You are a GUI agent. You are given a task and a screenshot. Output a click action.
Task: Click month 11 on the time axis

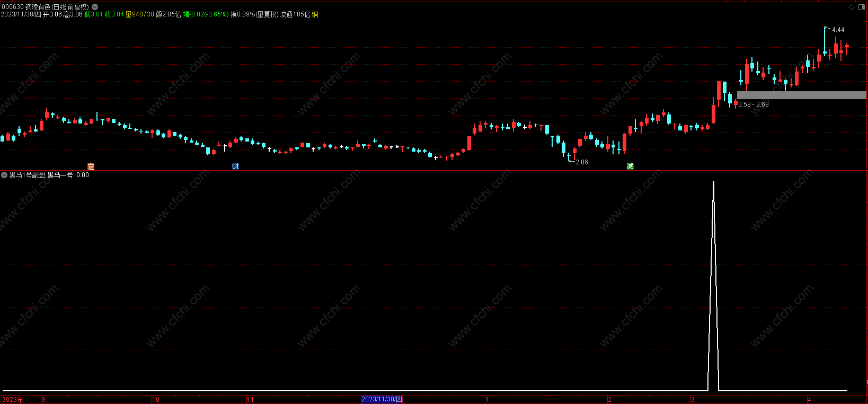(x=251, y=400)
